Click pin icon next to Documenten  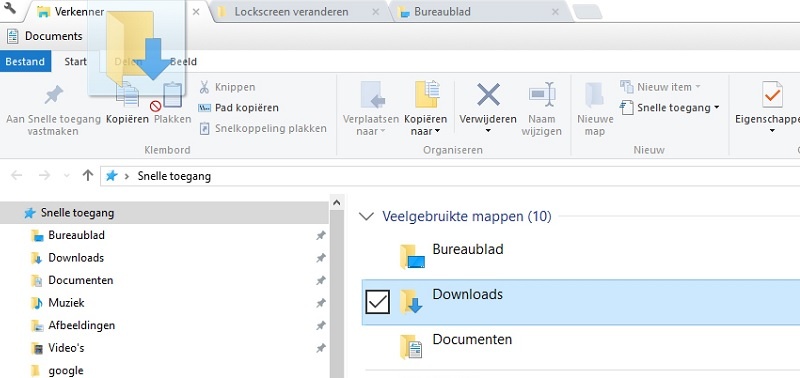tap(320, 281)
